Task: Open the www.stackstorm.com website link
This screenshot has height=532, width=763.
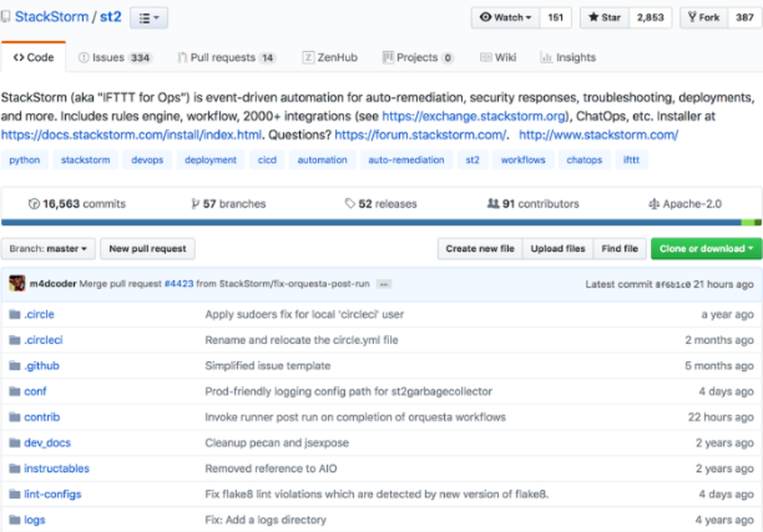Action: [598, 135]
